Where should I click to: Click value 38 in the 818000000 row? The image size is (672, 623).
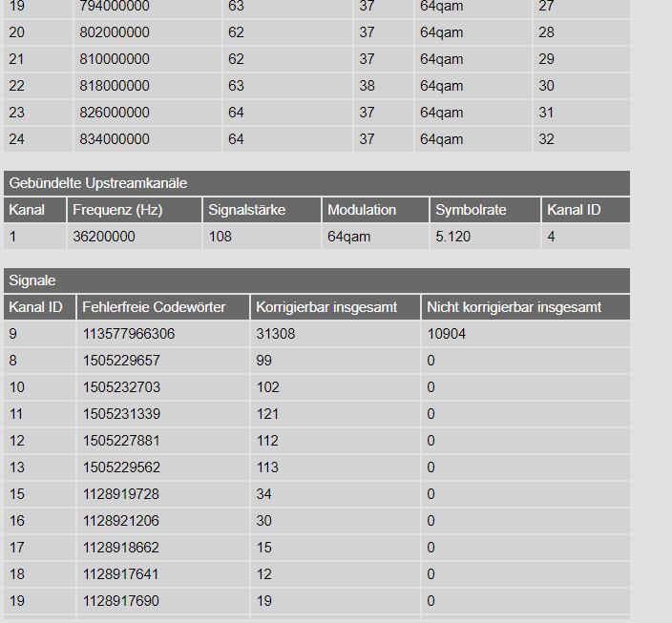click(x=367, y=86)
